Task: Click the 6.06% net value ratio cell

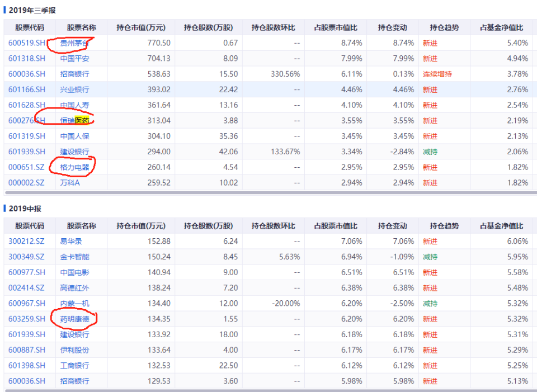Action: [517, 242]
